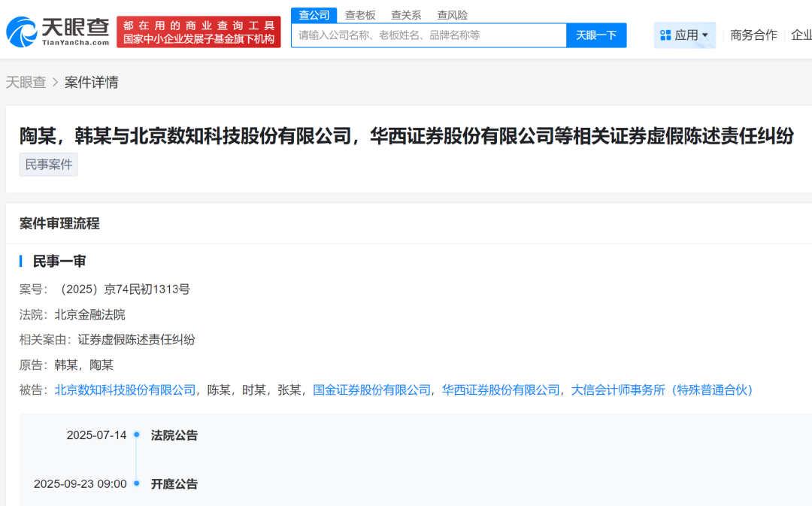Click the 2025-07-14 timeline dot
812x506 pixels.
tap(137, 435)
